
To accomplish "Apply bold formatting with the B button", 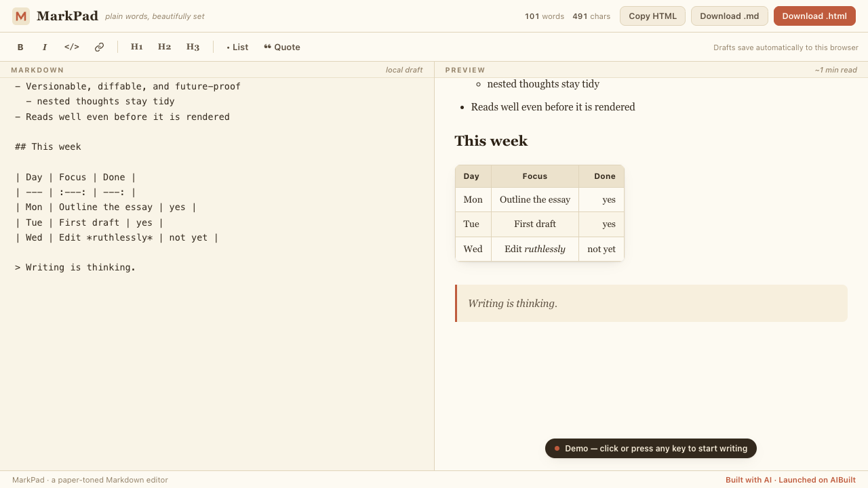I will click(20, 47).
